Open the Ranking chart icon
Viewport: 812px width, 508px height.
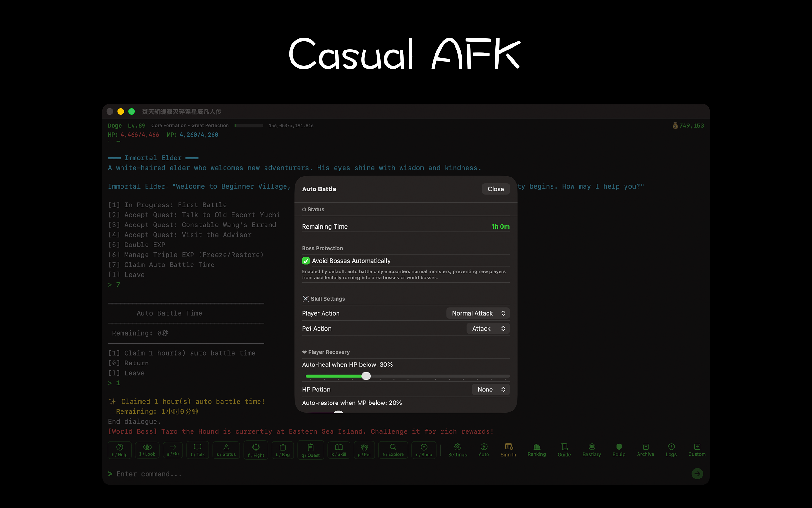[537, 450]
